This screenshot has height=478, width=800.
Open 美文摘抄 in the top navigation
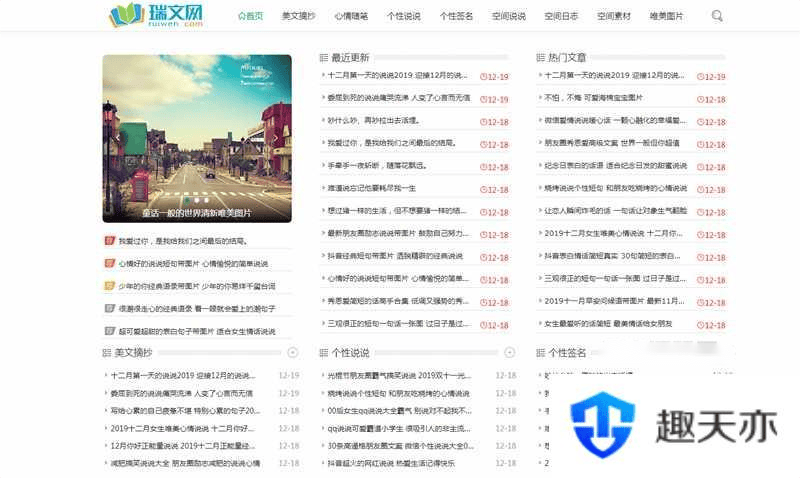pos(298,16)
